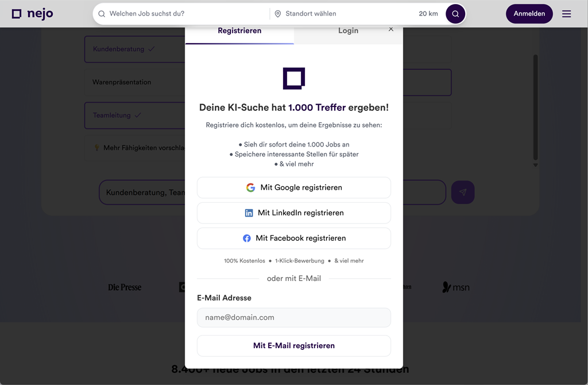
Task: Select the Registrieren tab
Action: tap(239, 31)
